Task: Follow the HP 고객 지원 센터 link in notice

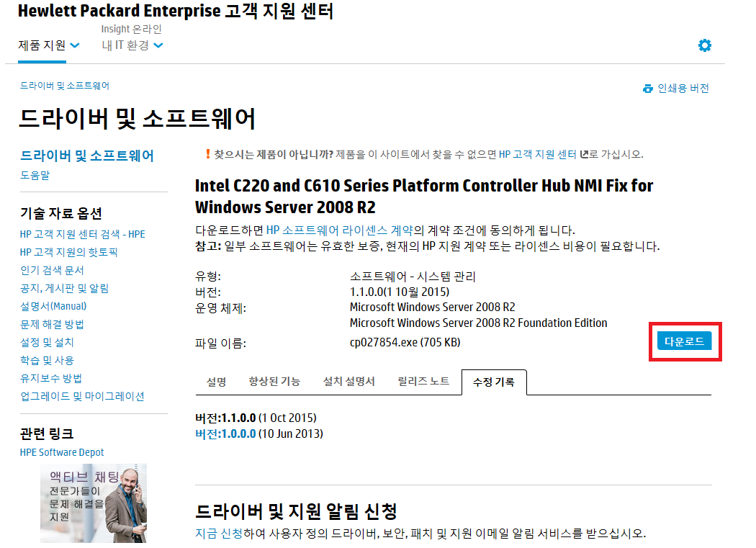Action: 538,154
